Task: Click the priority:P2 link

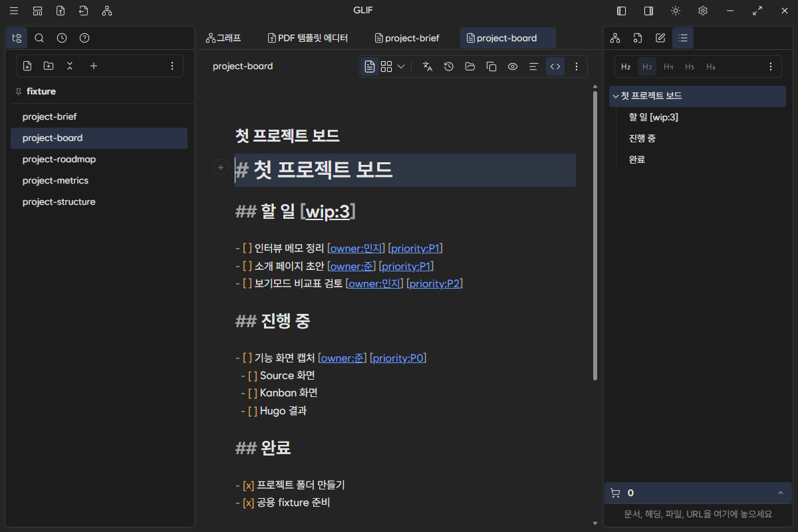Action: (434, 283)
